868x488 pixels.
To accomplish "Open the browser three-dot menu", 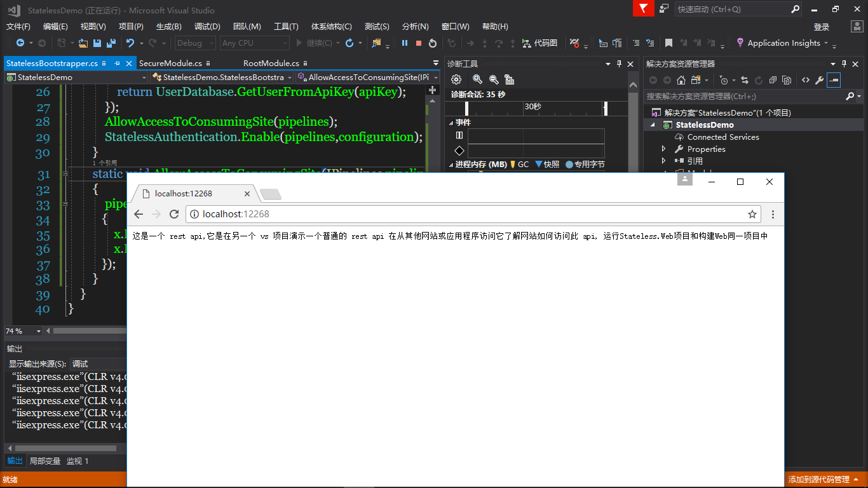I will tap(773, 214).
